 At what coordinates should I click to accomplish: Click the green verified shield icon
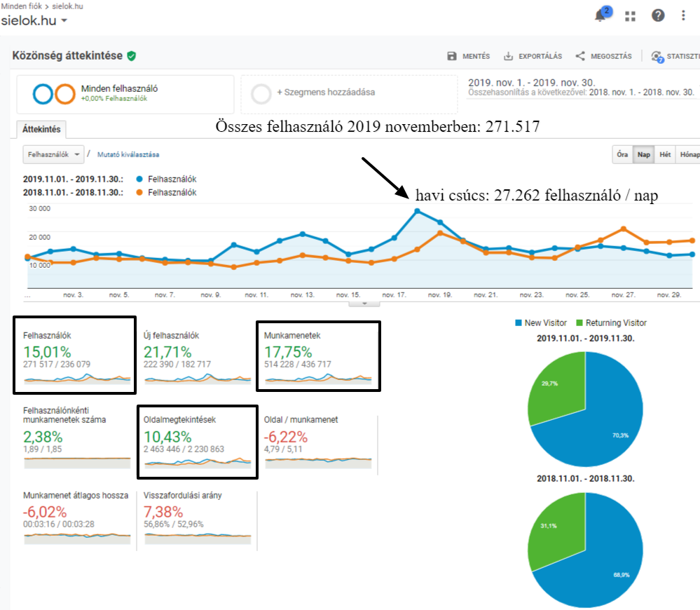pyautogui.click(x=132, y=55)
